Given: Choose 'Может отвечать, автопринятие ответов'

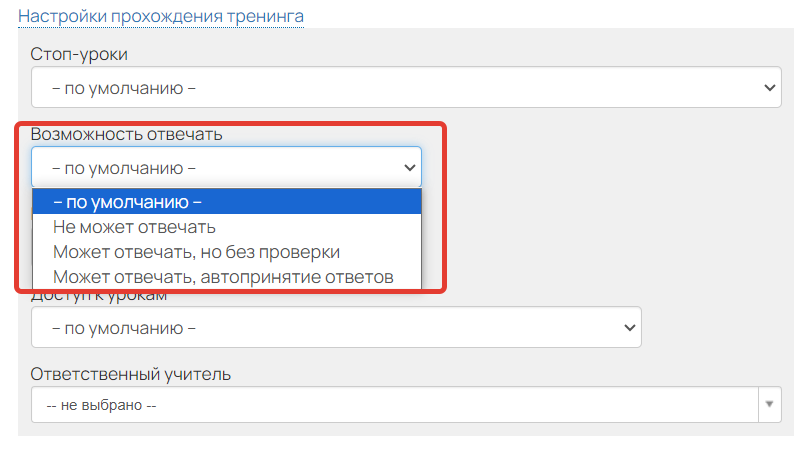Looking at the screenshot, I should tap(227, 277).
